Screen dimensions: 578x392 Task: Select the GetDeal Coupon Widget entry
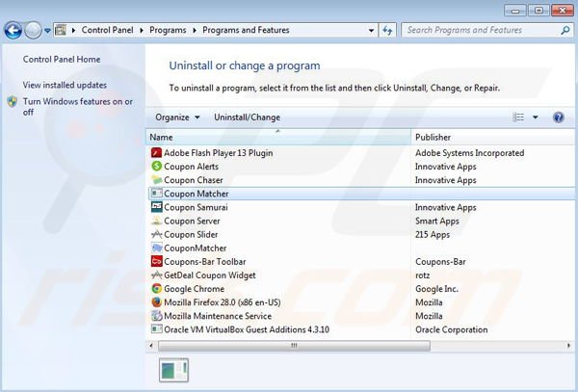(210, 275)
